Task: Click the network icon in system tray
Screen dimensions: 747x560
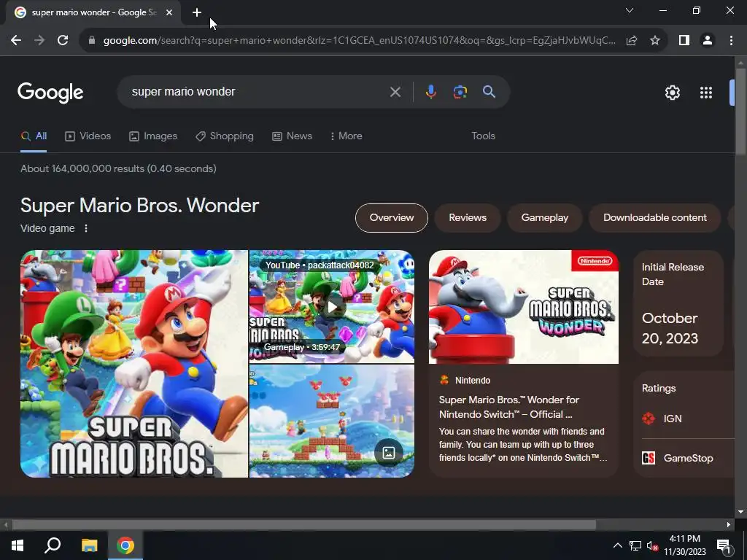Action: (x=635, y=545)
